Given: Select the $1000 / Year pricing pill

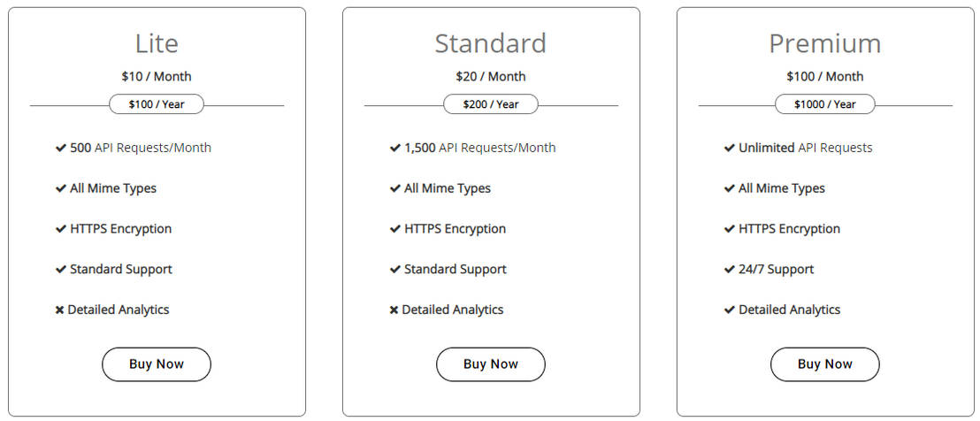Looking at the screenshot, I should 825,104.
